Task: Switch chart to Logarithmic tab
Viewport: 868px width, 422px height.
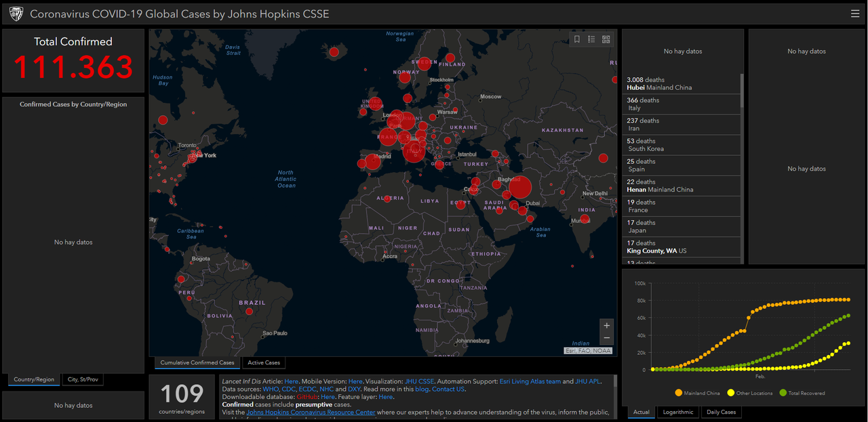Action: pos(678,412)
